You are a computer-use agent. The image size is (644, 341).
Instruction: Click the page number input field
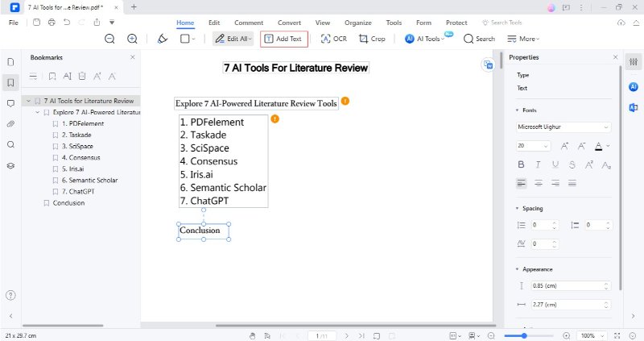321,335
